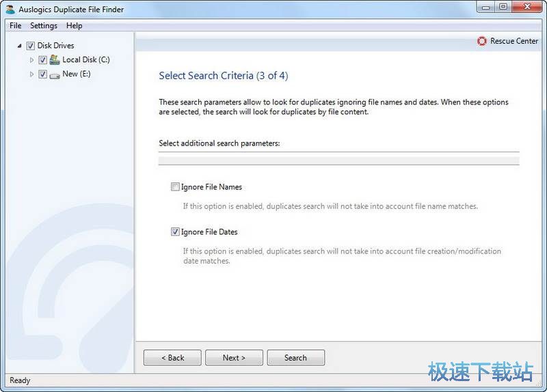Close the Duplicate File Finder window
547x392 pixels.
tap(527, 7)
